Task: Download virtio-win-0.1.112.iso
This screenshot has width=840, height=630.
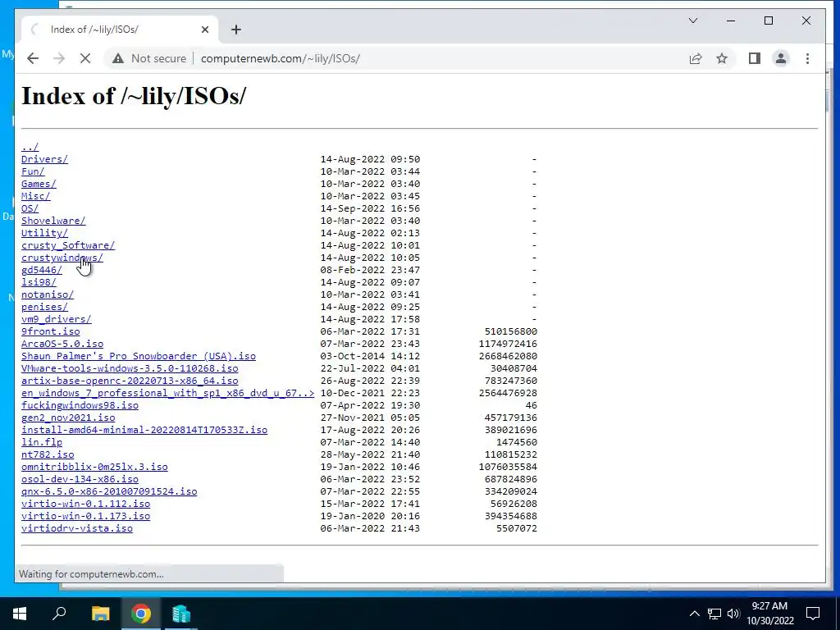Action: pyautogui.click(x=85, y=504)
